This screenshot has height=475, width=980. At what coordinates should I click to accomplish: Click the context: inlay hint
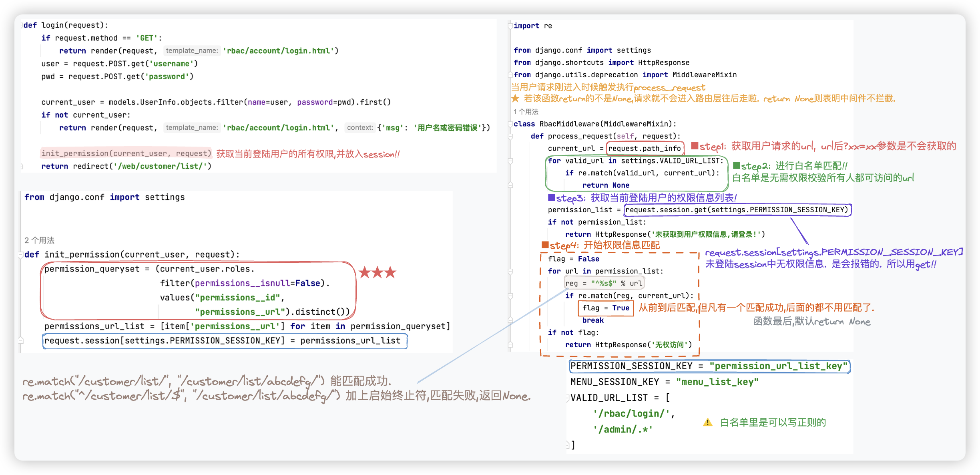[359, 128]
